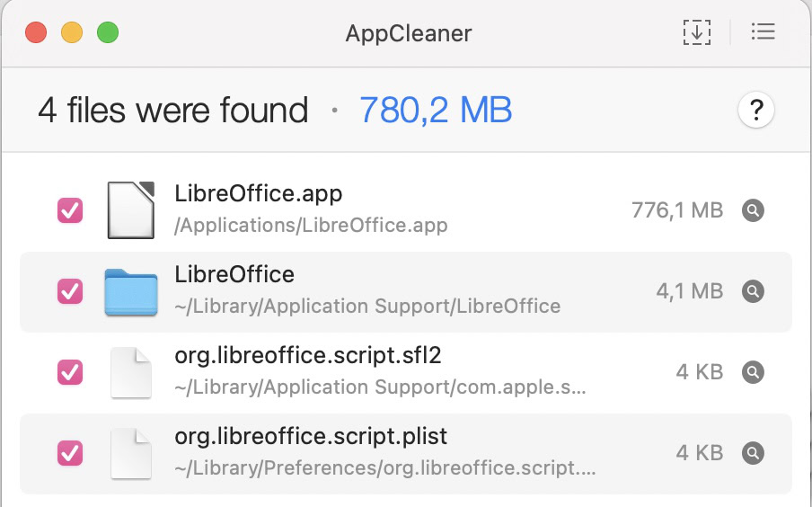Reveal org.libreoffice.script.sfl2 with magnifier icon
The width and height of the screenshot is (812, 507).
[x=754, y=371]
